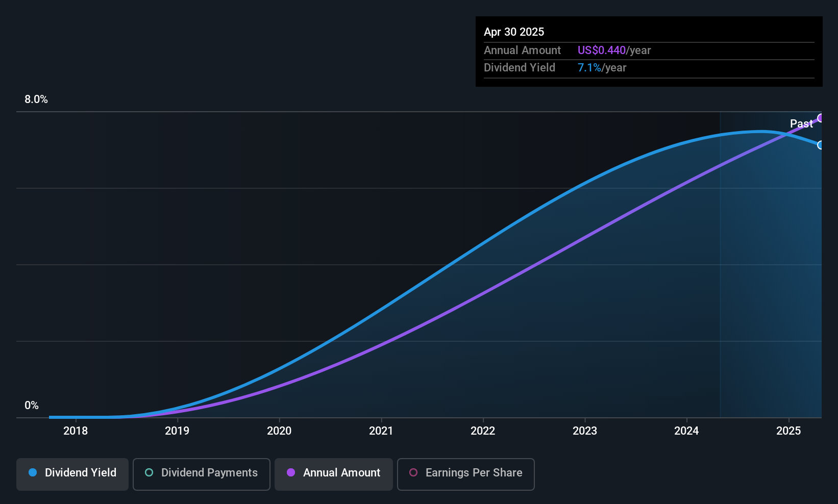
Task: Click the purple Annual Amount legend dot
Action: point(291,472)
